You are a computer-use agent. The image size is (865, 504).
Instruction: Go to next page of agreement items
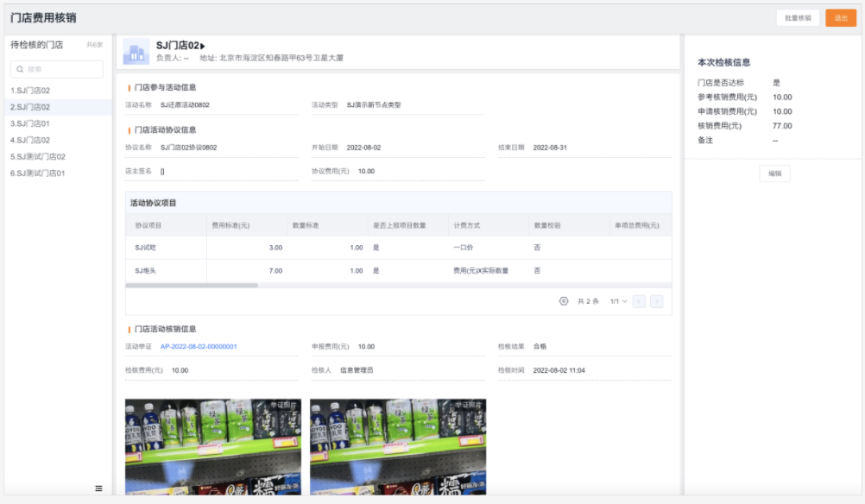(656, 301)
